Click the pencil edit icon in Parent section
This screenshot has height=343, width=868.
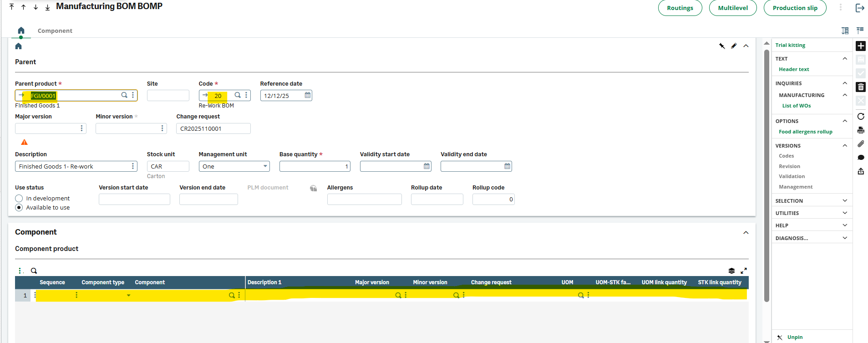pyautogui.click(x=734, y=46)
